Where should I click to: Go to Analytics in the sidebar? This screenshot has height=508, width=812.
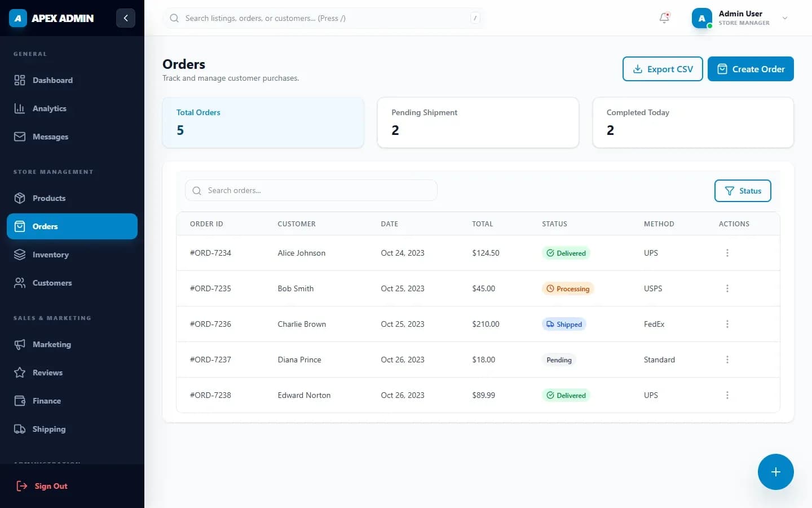click(x=72, y=108)
